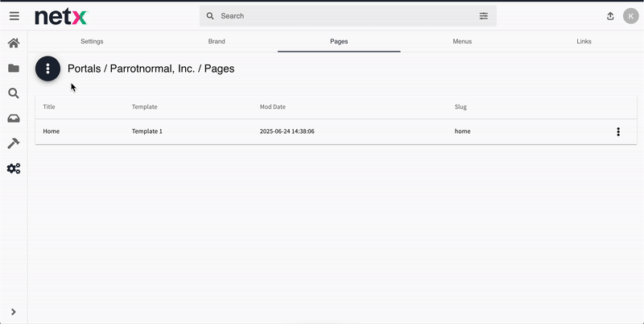
Task: Open the Folders icon in sidebar
Action: tap(14, 69)
